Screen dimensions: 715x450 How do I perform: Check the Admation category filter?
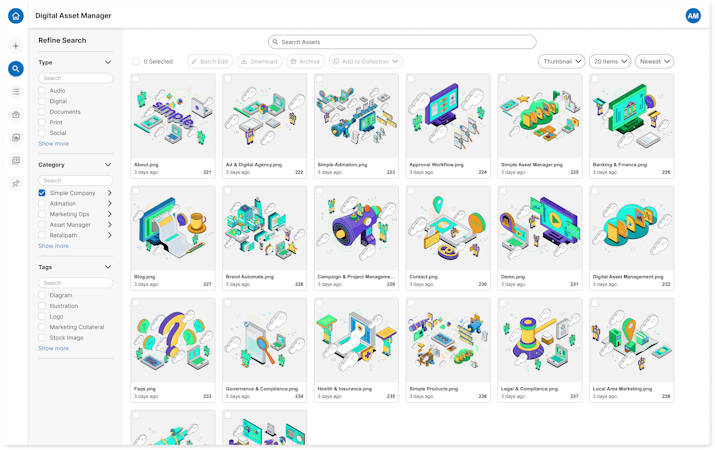(42, 204)
